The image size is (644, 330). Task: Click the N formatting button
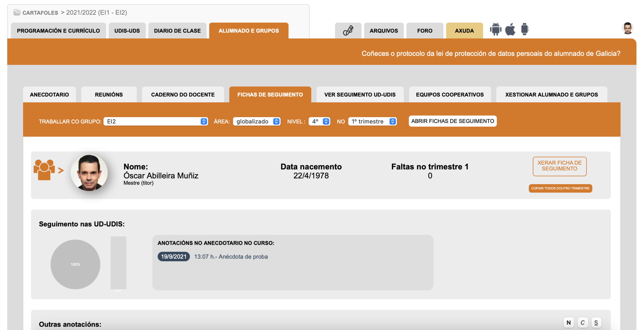point(569,322)
